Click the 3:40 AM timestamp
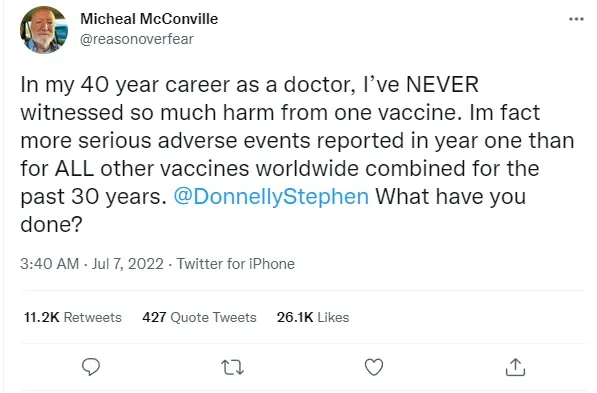The width and height of the screenshot is (597, 393). point(49,264)
